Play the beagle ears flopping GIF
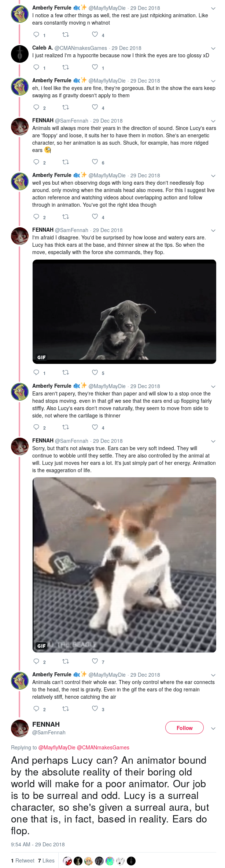The image size is (225, 868). (x=124, y=565)
